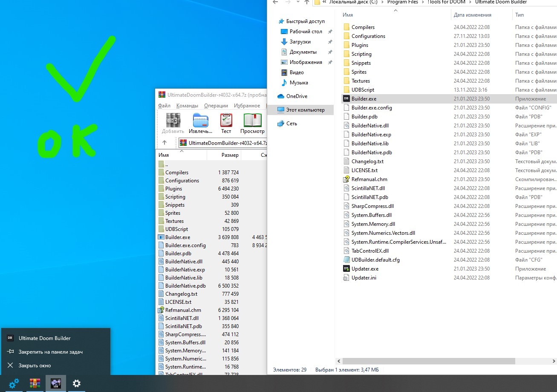
Task: Open Explorer recent locations dropdown arrow
Action: click(x=297, y=2)
